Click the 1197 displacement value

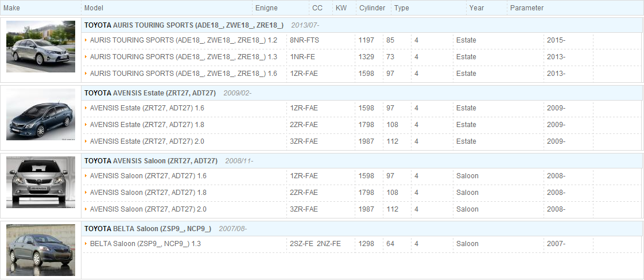pos(366,40)
